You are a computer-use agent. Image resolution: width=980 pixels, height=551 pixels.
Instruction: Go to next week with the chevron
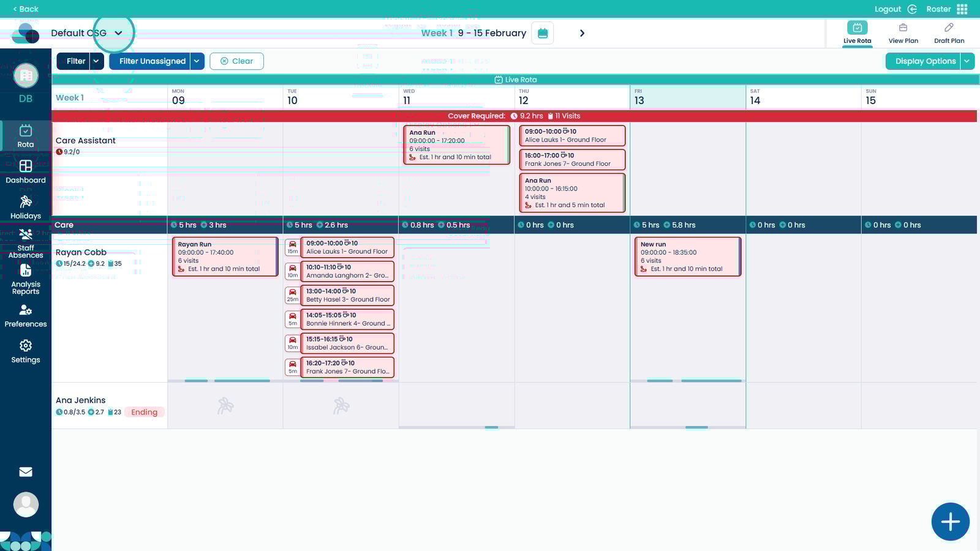(582, 33)
